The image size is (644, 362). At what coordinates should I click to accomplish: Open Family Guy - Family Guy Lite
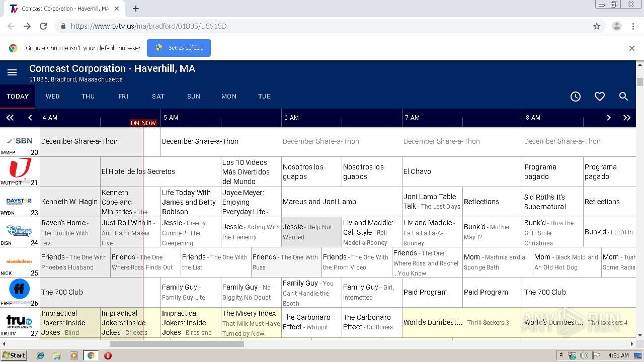click(x=191, y=292)
